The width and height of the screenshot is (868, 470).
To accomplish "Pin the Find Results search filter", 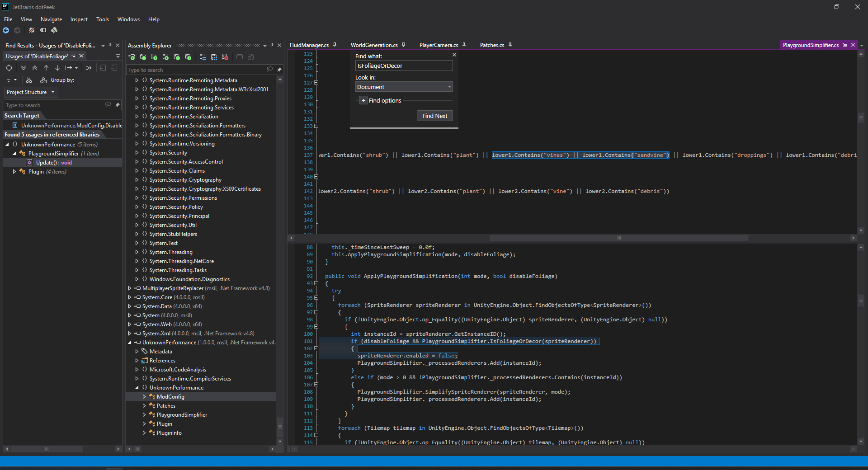I will click(x=118, y=105).
